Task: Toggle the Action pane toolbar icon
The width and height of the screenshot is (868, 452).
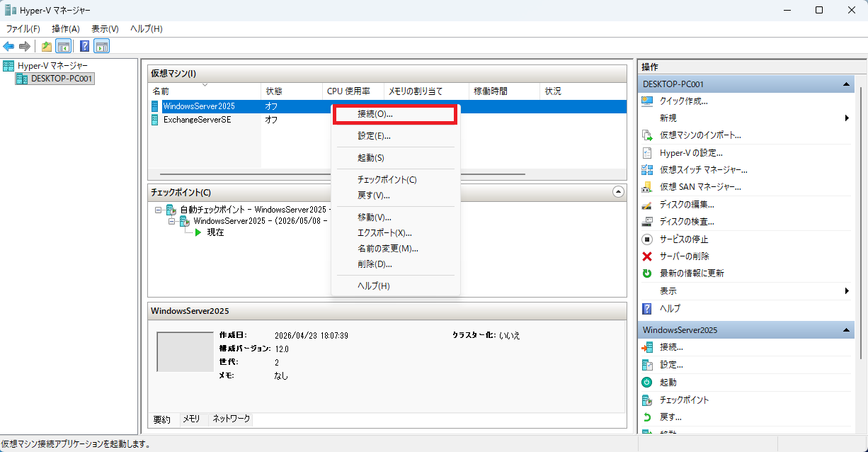Action: tap(101, 46)
